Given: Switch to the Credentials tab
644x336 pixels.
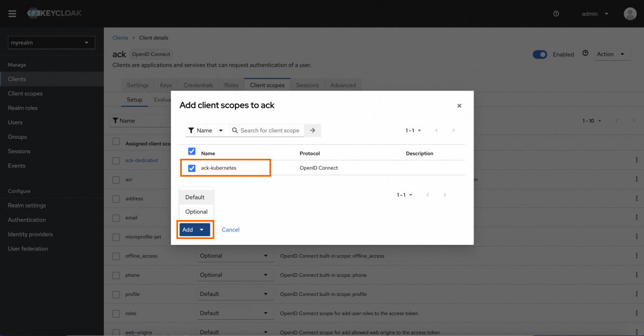Looking at the screenshot, I should pyautogui.click(x=198, y=85).
